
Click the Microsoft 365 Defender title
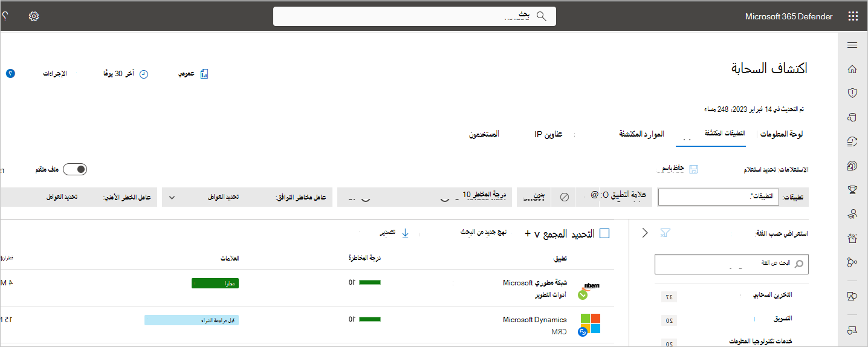click(789, 16)
